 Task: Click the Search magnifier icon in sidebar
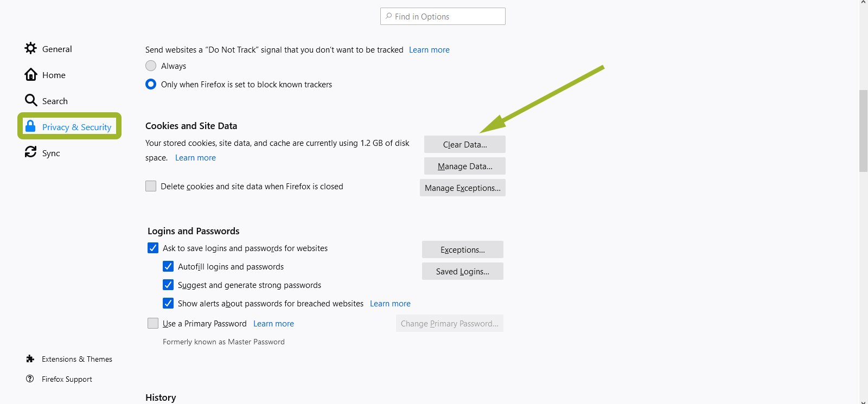[x=31, y=100]
